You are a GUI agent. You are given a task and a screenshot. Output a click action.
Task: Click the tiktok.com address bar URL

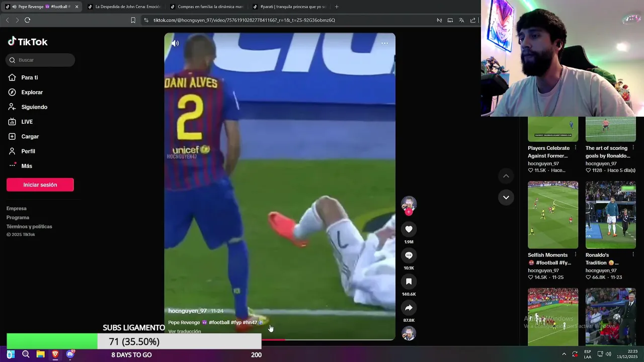244,20
